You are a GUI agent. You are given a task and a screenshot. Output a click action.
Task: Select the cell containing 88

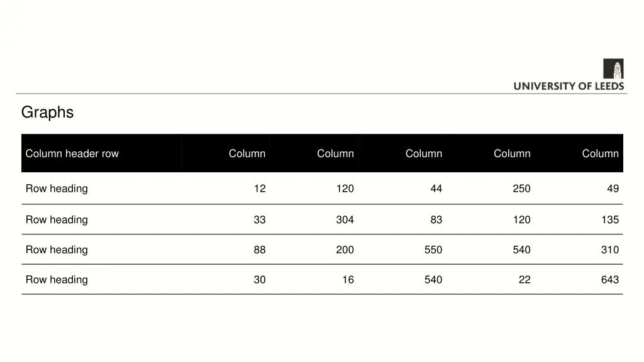pyautogui.click(x=260, y=250)
